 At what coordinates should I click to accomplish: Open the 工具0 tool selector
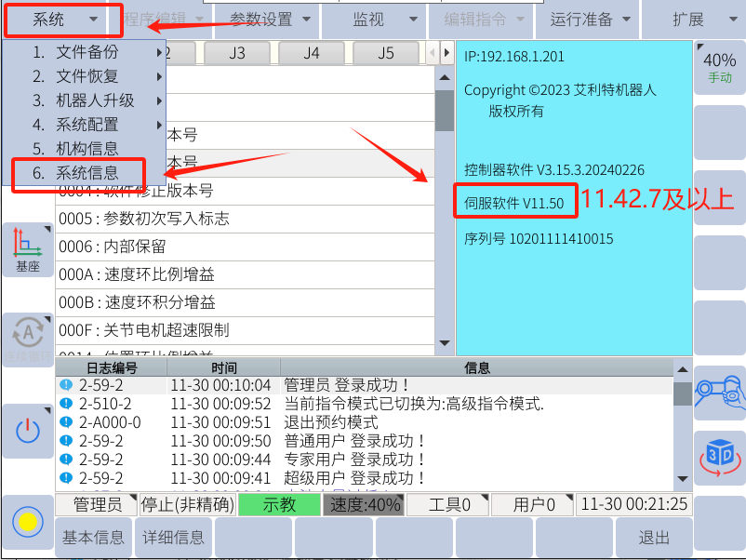(449, 504)
